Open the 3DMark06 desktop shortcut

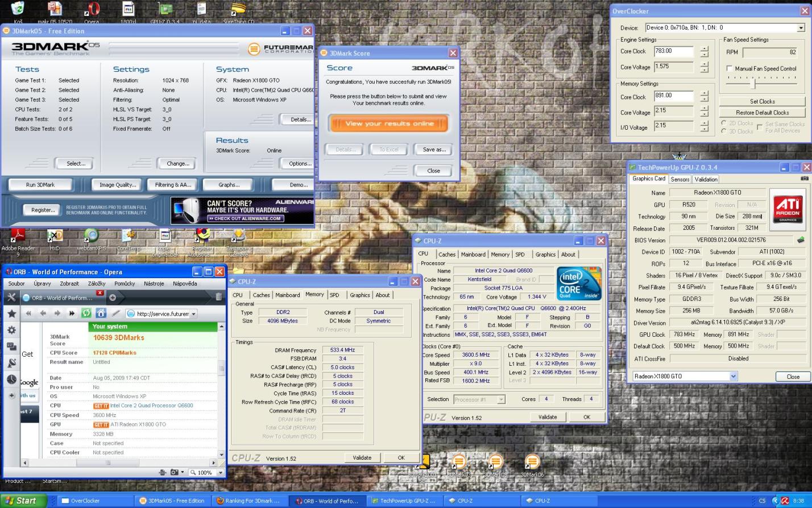coord(532,465)
